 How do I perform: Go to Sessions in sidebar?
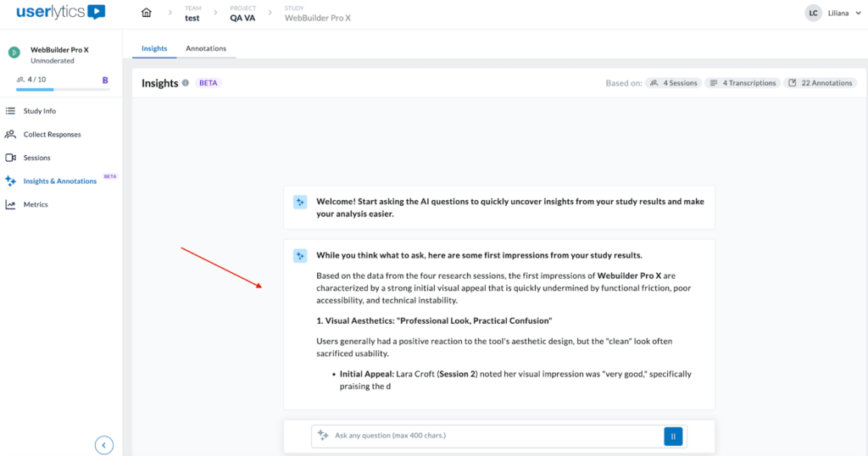pos(36,158)
